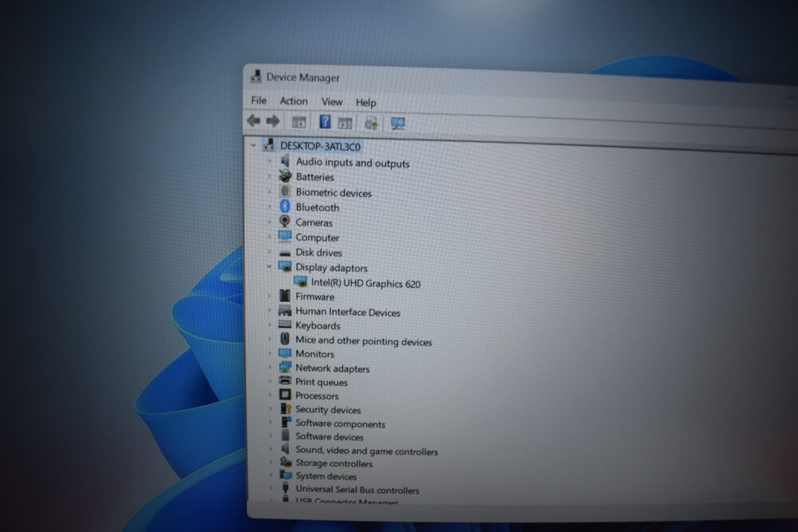Click the Bluetooth category icon
Screen dimensions: 798x532
[285, 206]
